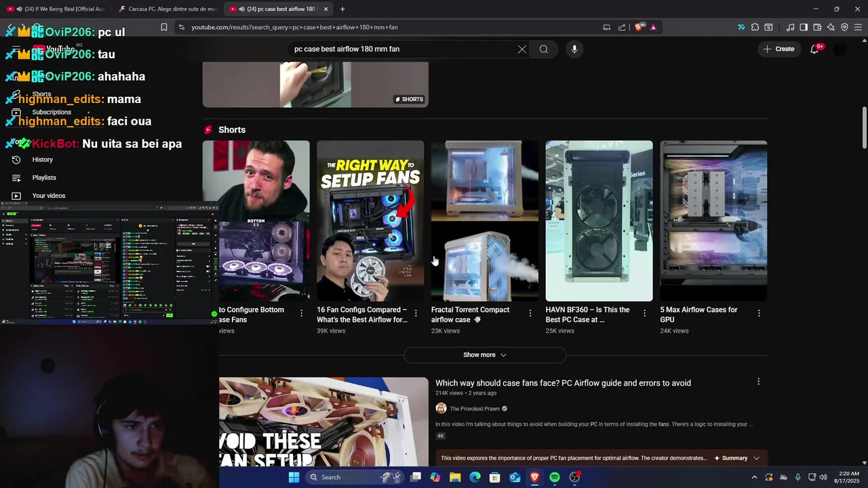Viewport: 868px width, 488px height.
Task: Open options for 'Configure Bottom Case Fans' short
Action: (301, 313)
